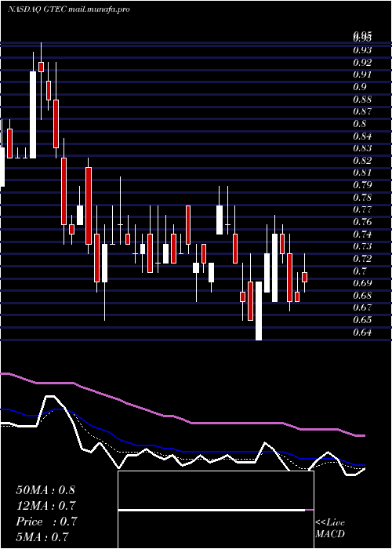Click the 0.73 price axis label

click(362, 246)
